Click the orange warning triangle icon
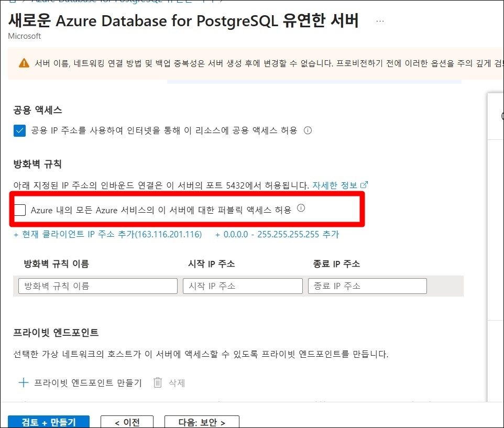 [24, 63]
